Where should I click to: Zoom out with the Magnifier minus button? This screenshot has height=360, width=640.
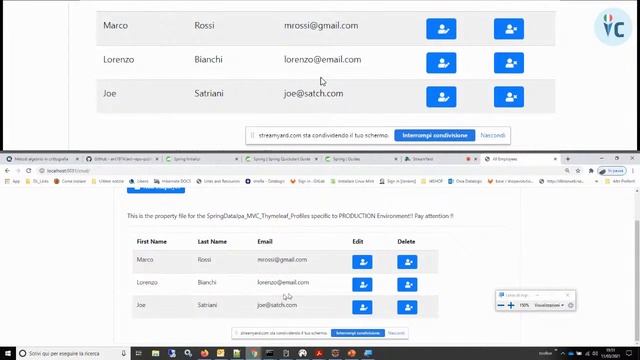click(x=501, y=305)
